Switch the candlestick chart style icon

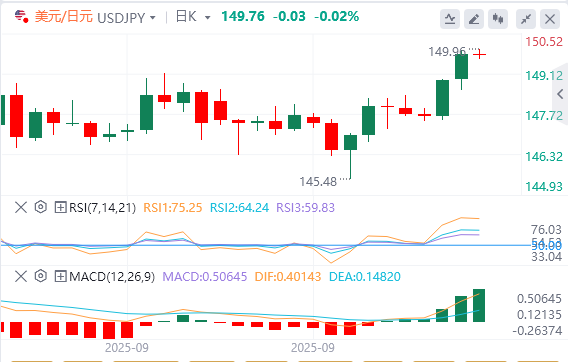498,19
